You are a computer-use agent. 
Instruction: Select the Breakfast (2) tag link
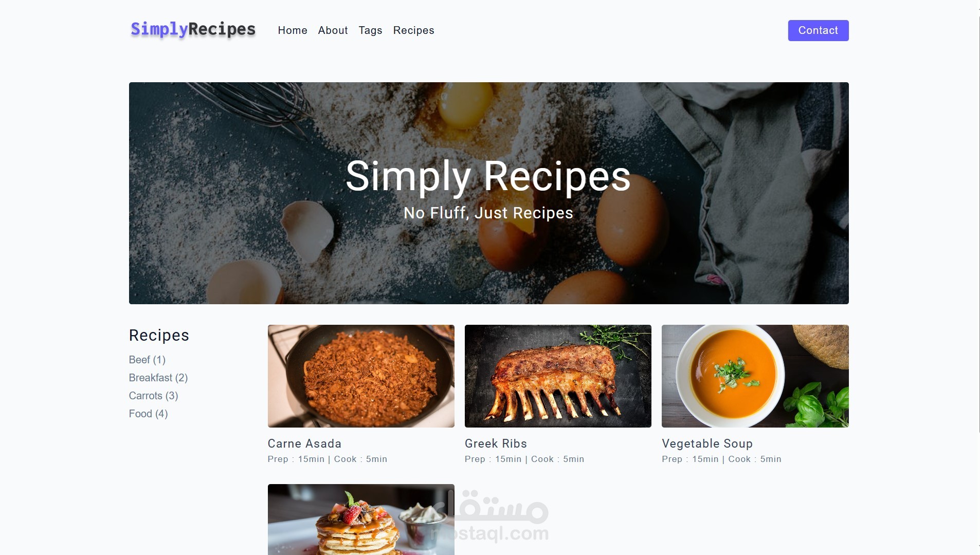(x=158, y=378)
